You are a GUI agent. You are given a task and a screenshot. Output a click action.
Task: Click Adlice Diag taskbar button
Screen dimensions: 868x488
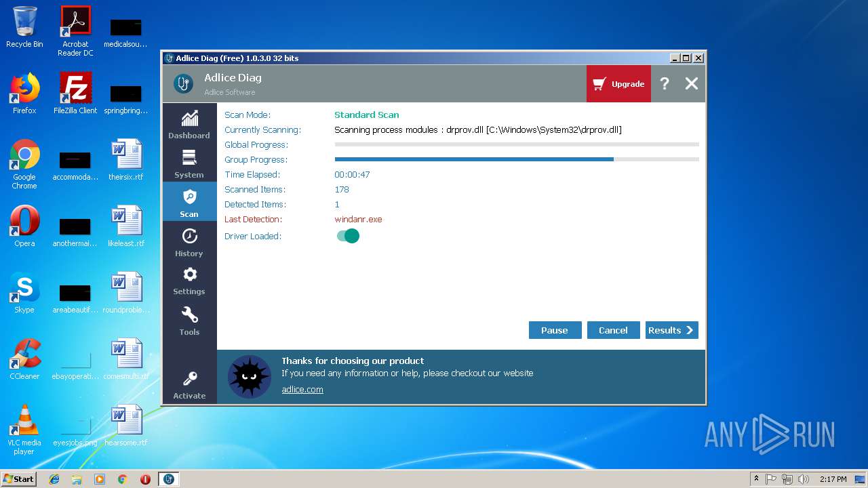coord(169,479)
